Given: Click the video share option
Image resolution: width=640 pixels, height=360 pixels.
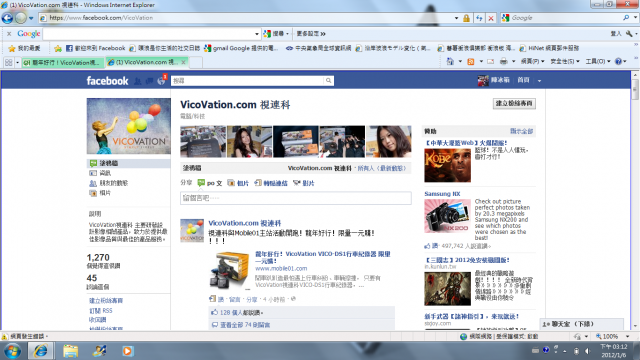Looking at the screenshot, I should pyautogui.click(x=304, y=183).
